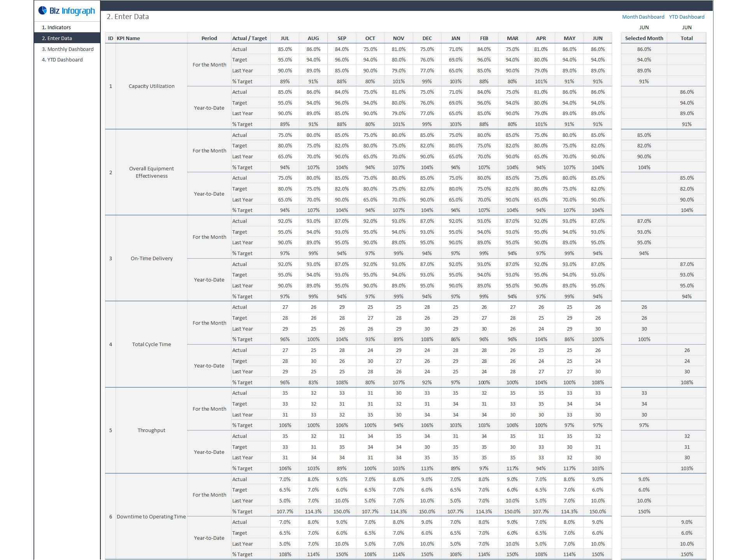Select the Period column header

(209, 38)
